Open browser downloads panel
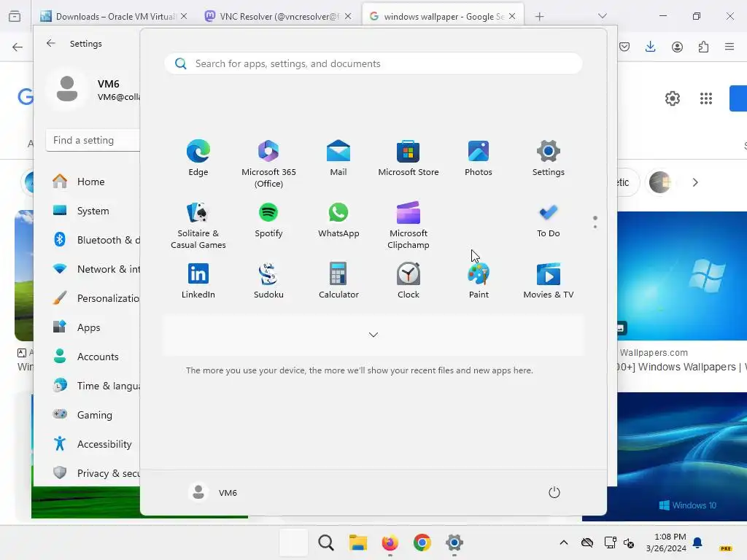This screenshot has height=560, width=747. coord(650,47)
